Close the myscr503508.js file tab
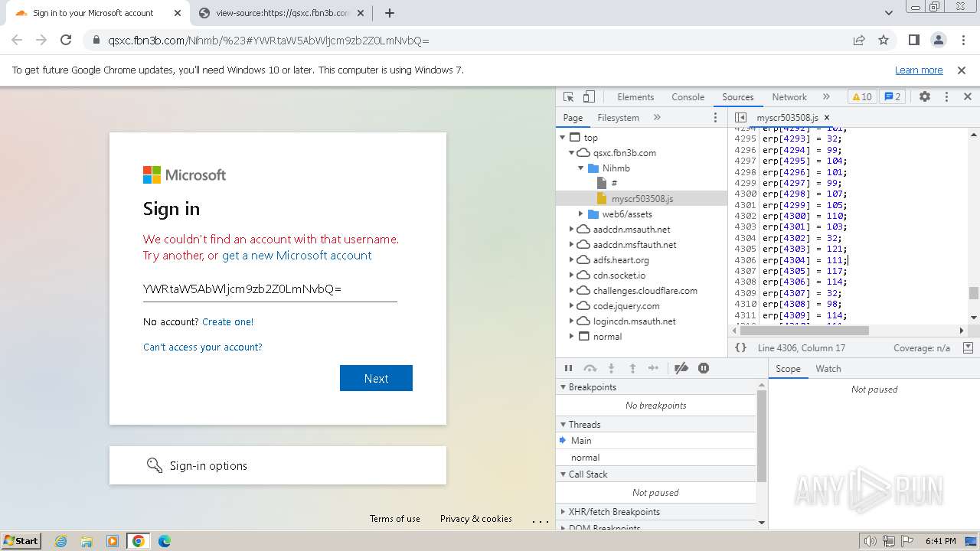This screenshot has width=980, height=551. (827, 118)
